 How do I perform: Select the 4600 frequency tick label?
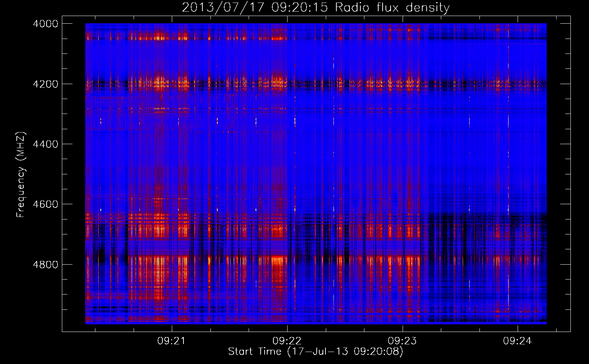[x=46, y=204]
